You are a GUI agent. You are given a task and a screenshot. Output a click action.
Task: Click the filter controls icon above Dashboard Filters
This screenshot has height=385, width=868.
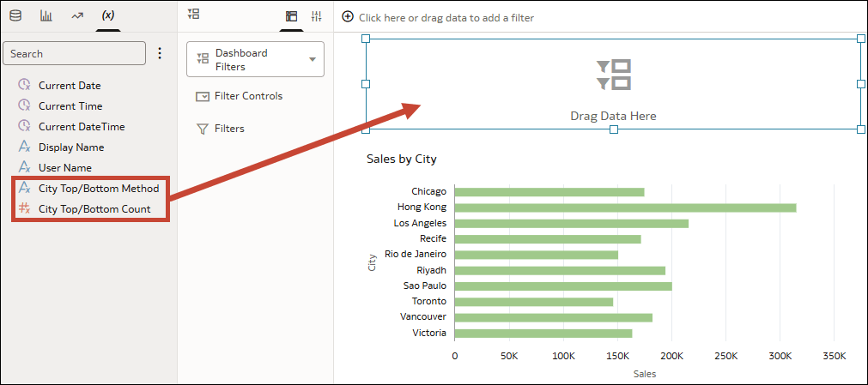(x=194, y=14)
